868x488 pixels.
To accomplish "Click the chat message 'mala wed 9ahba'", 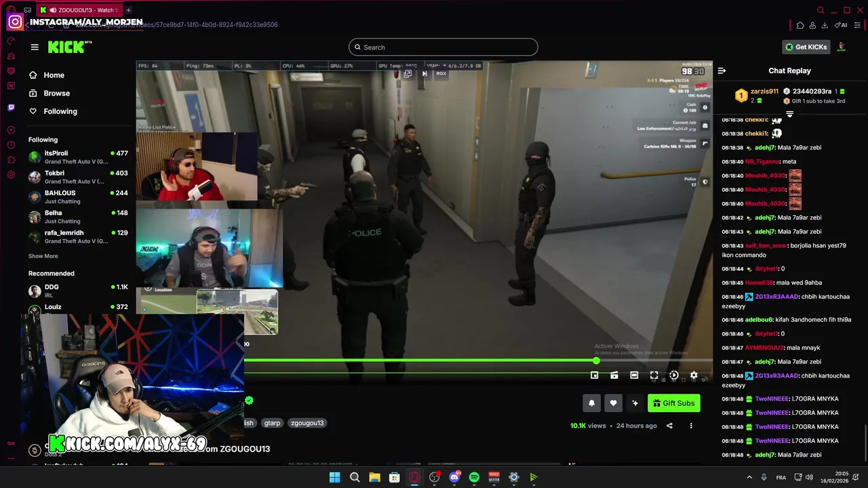I will 800,283.
